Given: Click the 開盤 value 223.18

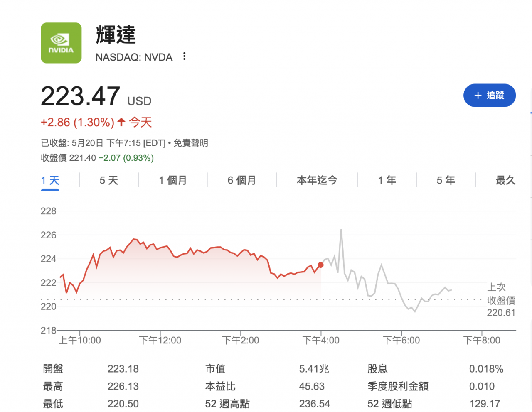Looking at the screenshot, I should coord(123,369).
